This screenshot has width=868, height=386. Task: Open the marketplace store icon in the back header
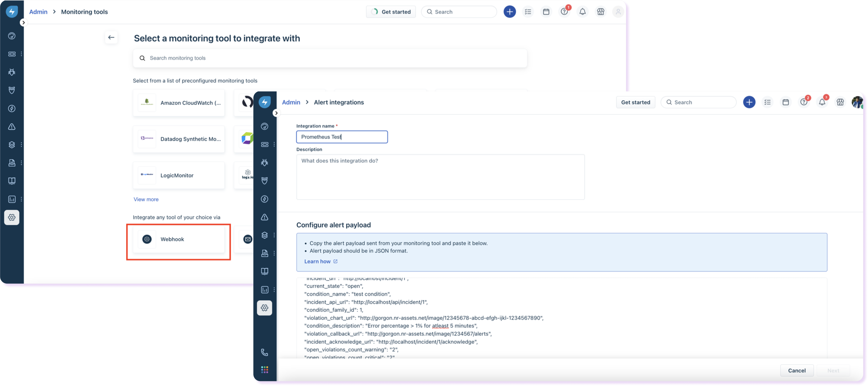pos(600,12)
